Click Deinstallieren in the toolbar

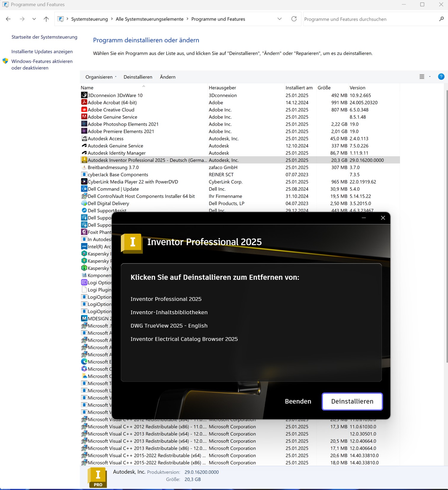click(x=138, y=77)
